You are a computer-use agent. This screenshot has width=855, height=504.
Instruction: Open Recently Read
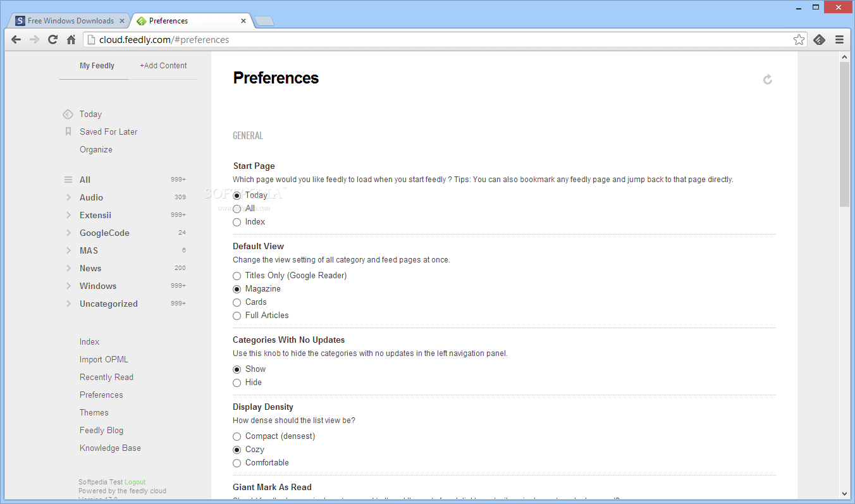[x=106, y=377]
